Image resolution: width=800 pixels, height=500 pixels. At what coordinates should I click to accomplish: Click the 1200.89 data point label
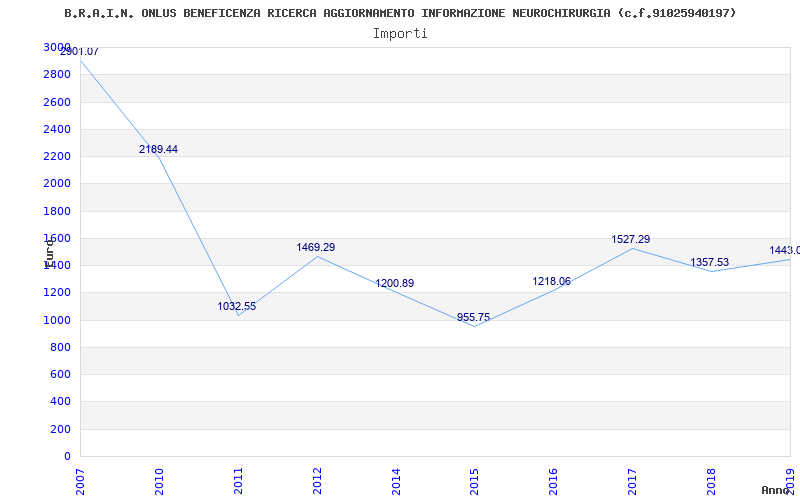coord(395,283)
